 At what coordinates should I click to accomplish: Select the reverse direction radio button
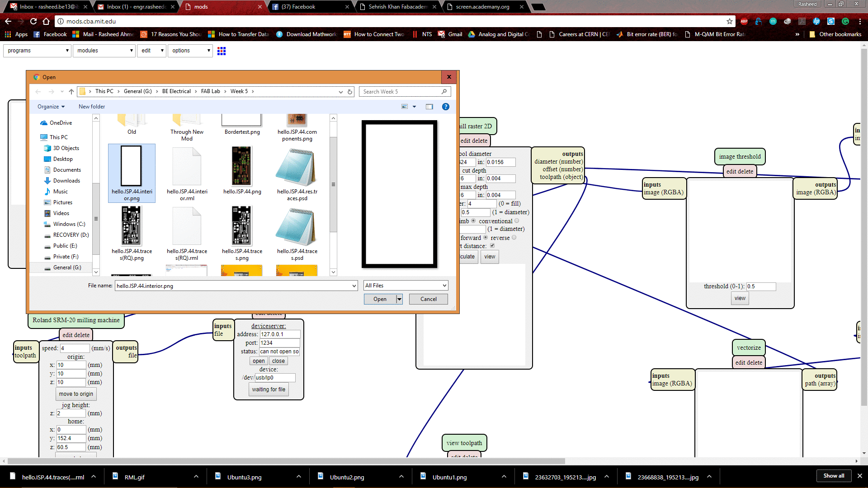(514, 238)
